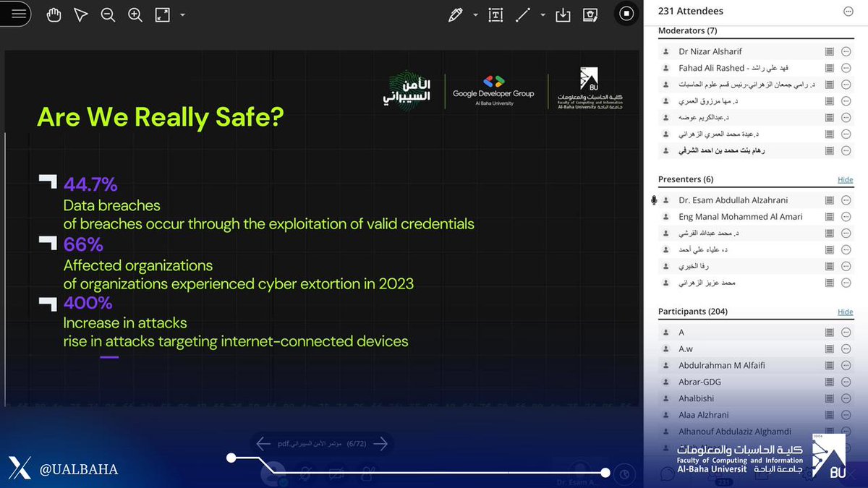Screen dimensions: 868x488
Task: Click list icon beside Alaa Alzhrani
Action: click(x=829, y=415)
